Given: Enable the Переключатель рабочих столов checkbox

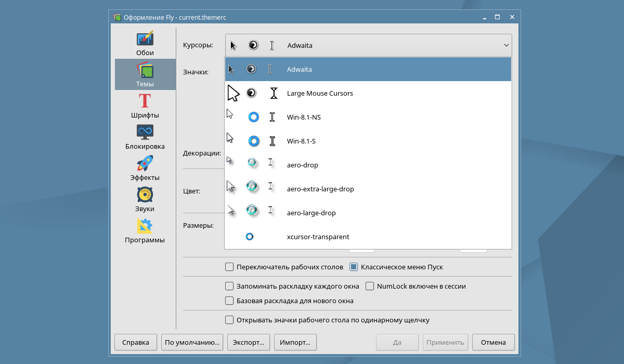Looking at the screenshot, I should coord(229,267).
